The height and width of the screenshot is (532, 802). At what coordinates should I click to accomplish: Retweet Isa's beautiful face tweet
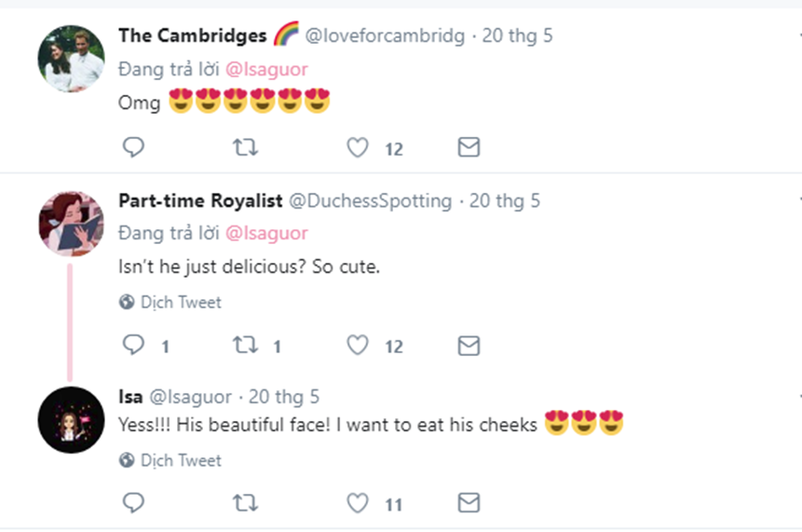[x=245, y=504]
